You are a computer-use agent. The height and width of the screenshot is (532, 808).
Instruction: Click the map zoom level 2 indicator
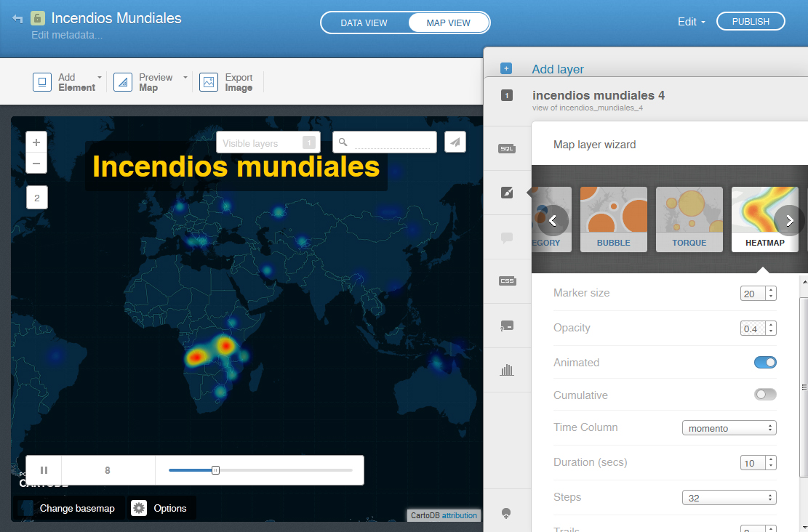(36, 197)
